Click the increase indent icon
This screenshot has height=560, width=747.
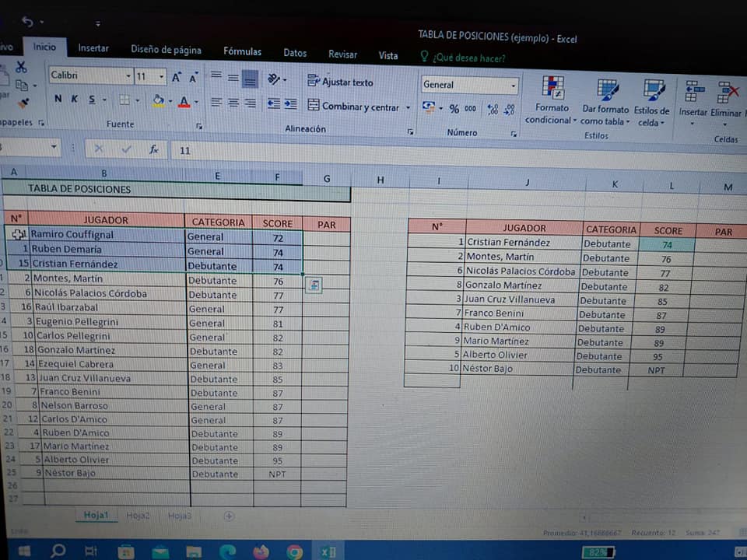(290, 103)
